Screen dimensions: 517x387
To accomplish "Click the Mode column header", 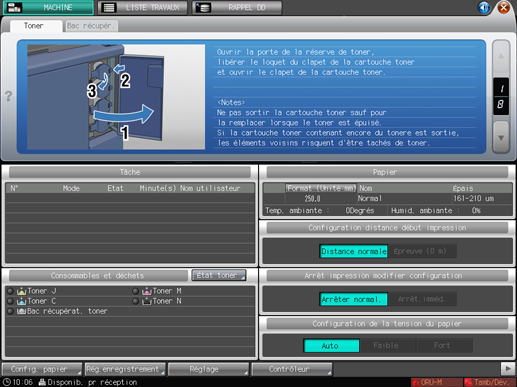I will click(x=71, y=188).
